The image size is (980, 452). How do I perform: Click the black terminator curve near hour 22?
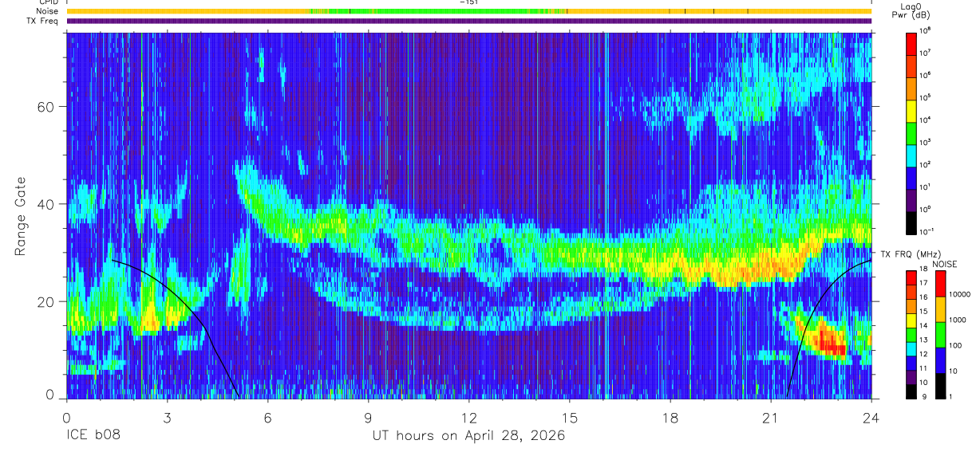[x=811, y=315]
